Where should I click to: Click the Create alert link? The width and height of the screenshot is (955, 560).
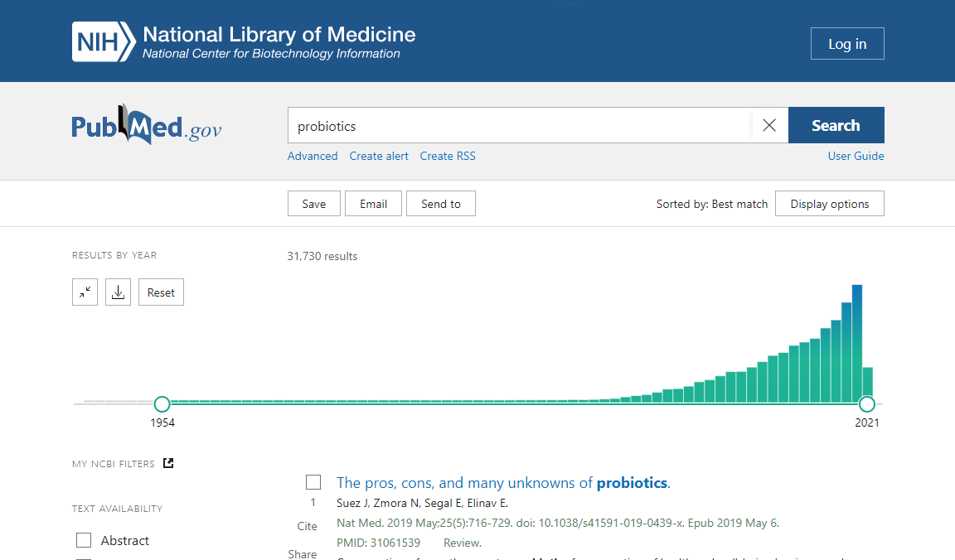point(379,156)
